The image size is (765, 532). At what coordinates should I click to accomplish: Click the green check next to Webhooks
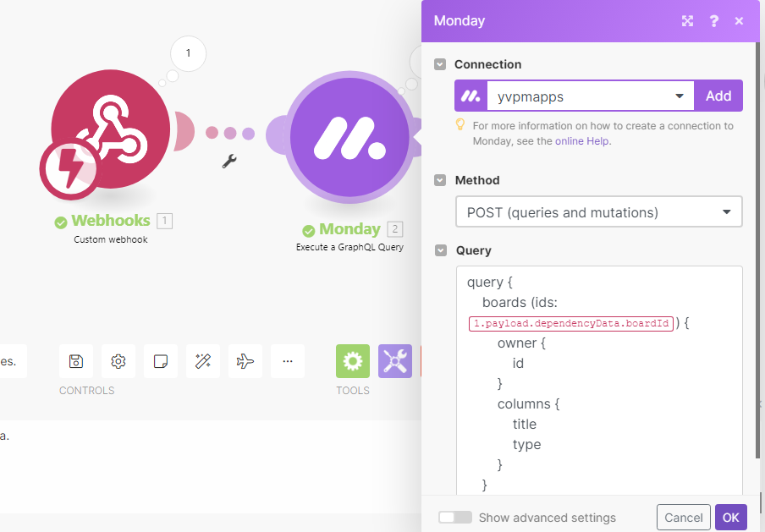tap(60, 222)
